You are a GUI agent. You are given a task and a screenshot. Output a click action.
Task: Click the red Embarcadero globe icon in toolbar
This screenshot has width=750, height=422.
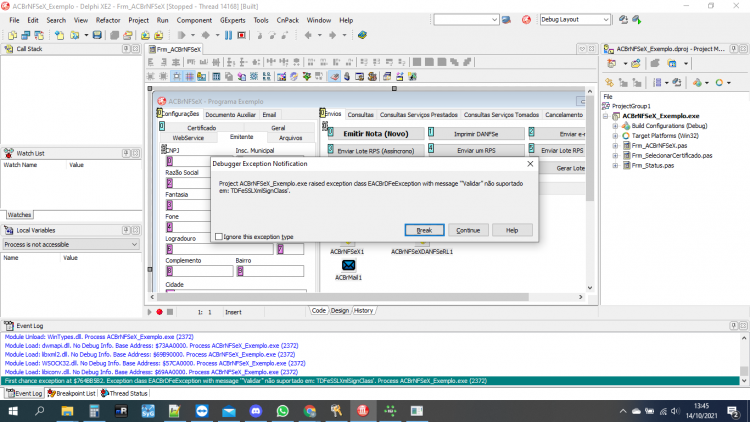[x=526, y=20]
